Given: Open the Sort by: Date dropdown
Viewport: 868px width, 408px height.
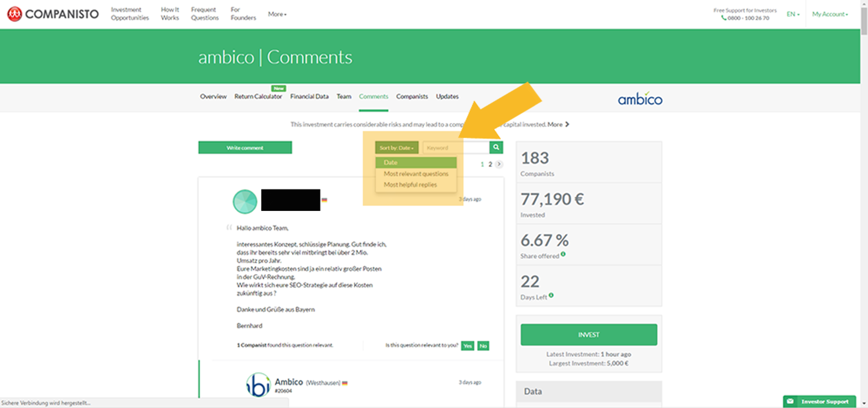Looking at the screenshot, I should tap(397, 148).
